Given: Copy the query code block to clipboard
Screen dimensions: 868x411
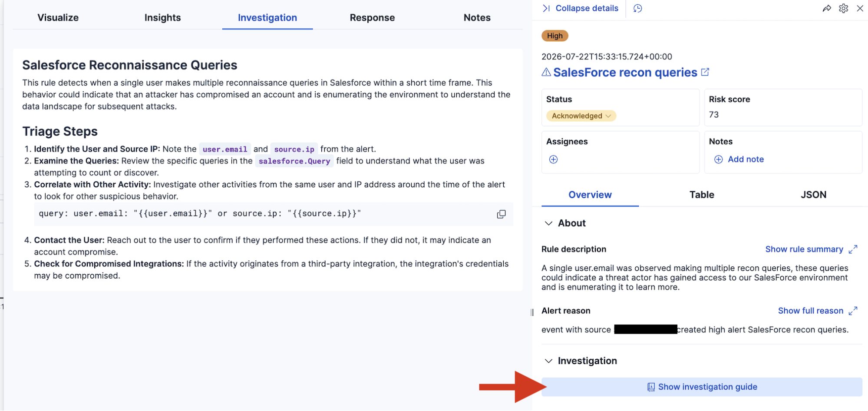Looking at the screenshot, I should coord(501,214).
